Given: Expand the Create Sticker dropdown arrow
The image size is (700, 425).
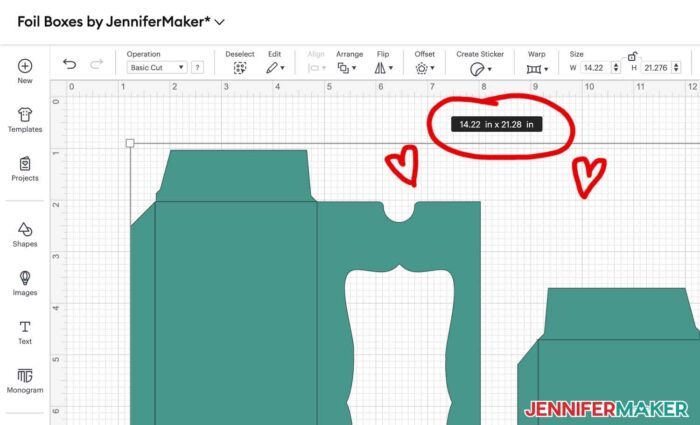Looking at the screenshot, I should click(x=490, y=69).
